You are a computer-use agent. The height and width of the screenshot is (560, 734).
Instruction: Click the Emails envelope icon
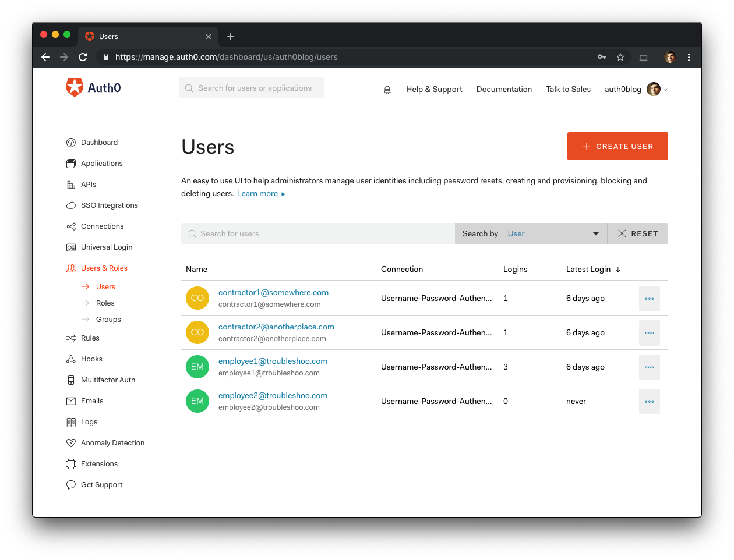(71, 401)
